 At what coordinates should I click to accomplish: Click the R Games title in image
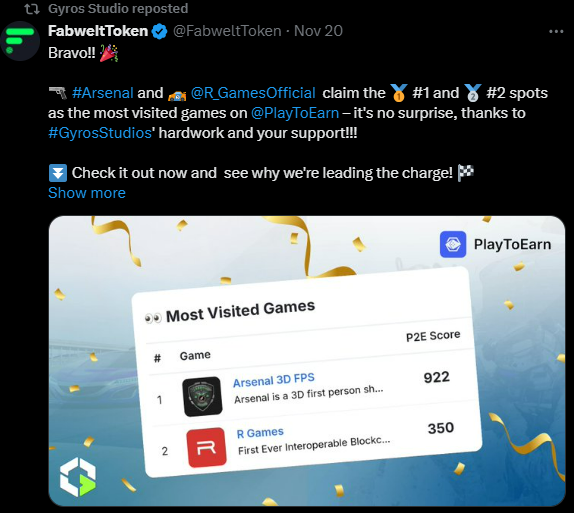point(260,433)
